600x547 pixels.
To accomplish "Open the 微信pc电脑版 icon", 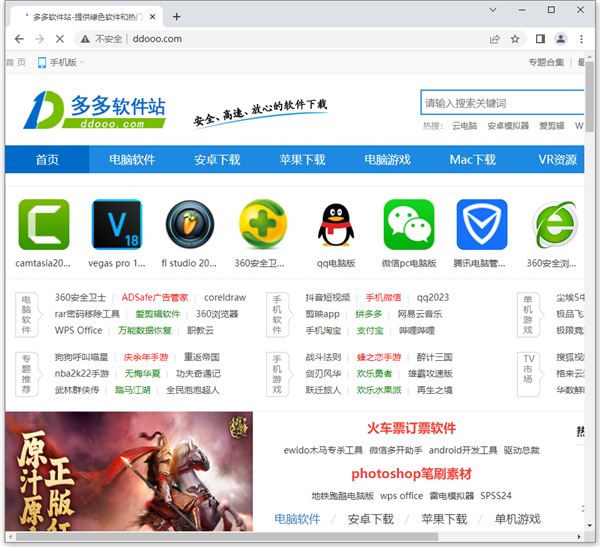I will 409,224.
